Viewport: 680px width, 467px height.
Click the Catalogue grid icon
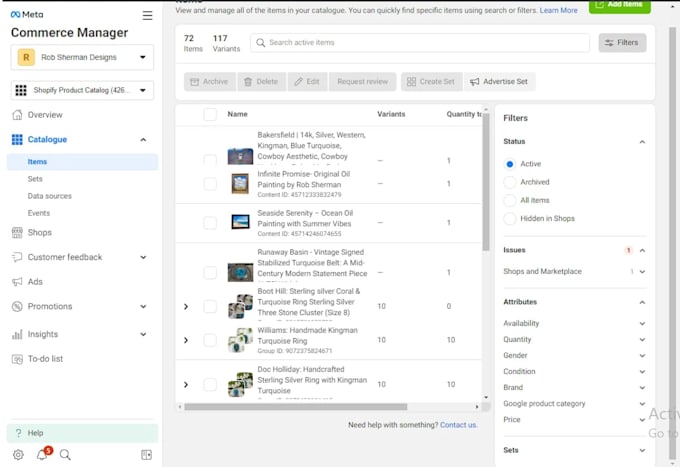17,140
